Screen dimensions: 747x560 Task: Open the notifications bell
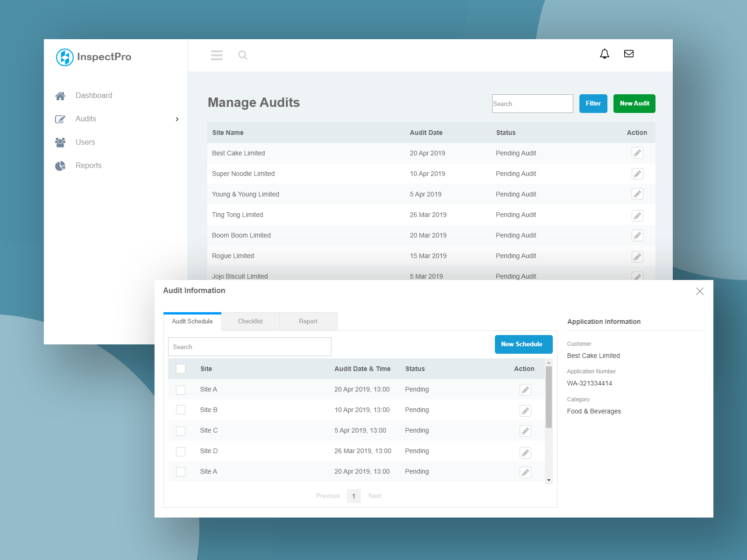(x=605, y=54)
